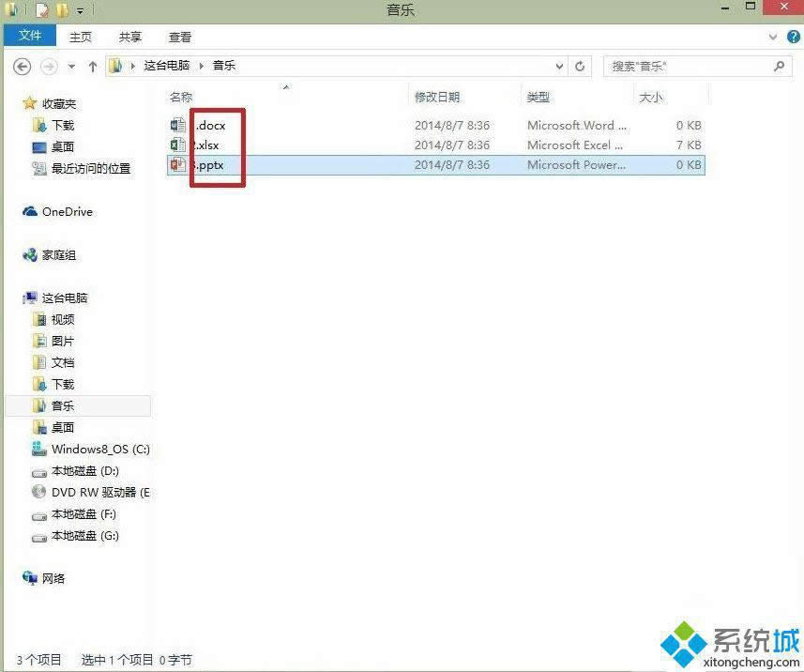Open the Word document .docx file
This screenshot has width=804, height=672.
pyautogui.click(x=208, y=125)
